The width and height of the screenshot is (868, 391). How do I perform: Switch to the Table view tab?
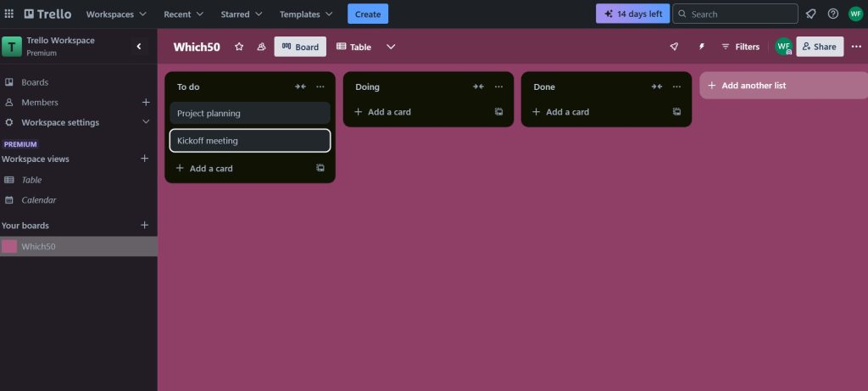point(353,47)
